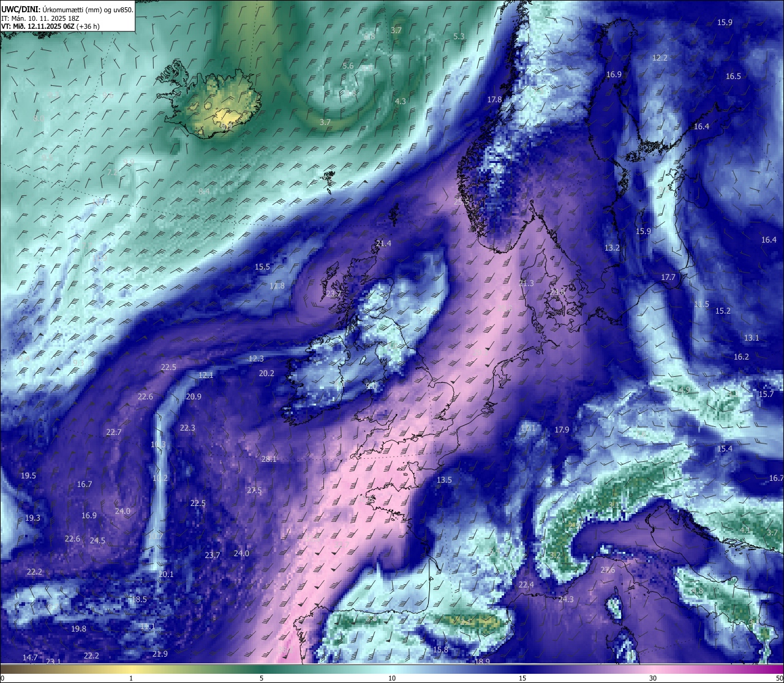This screenshot has width=784, height=683.
Task: Click the 15.7 map value
Action: tap(766, 394)
